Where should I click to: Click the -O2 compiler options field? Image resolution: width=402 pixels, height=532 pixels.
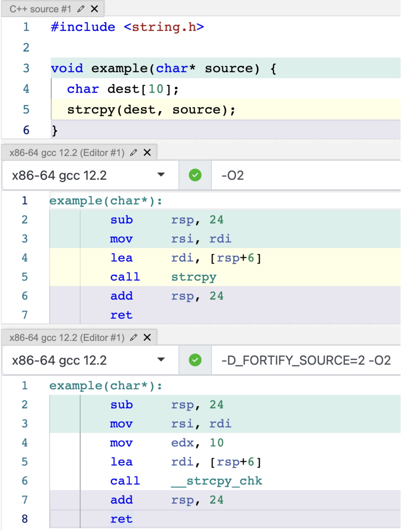pyautogui.click(x=305, y=175)
